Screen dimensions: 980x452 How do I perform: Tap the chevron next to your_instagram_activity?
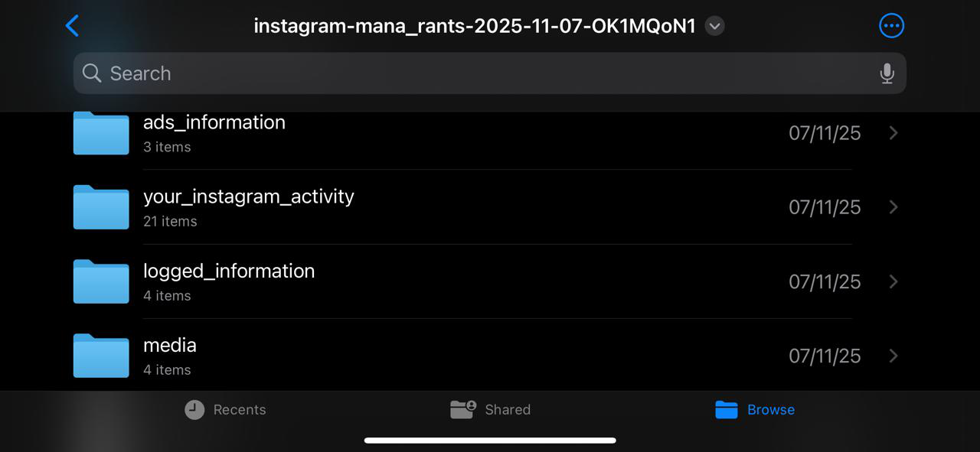tap(893, 207)
